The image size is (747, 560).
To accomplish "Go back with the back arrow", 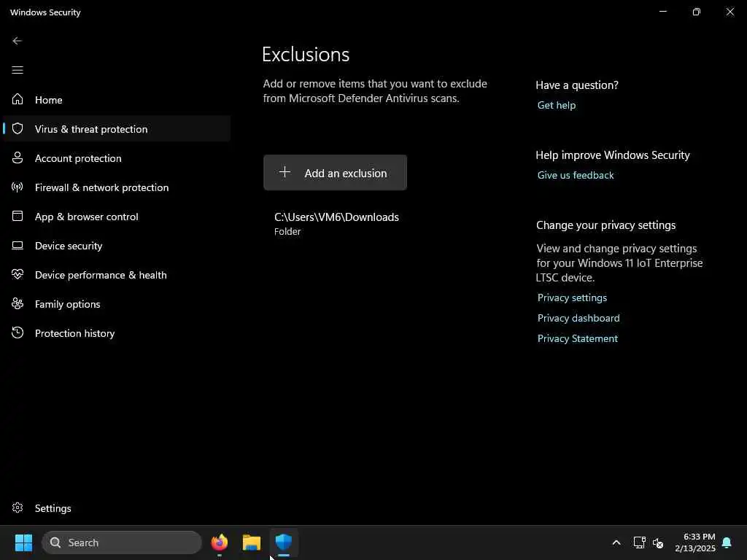I will click(18, 41).
